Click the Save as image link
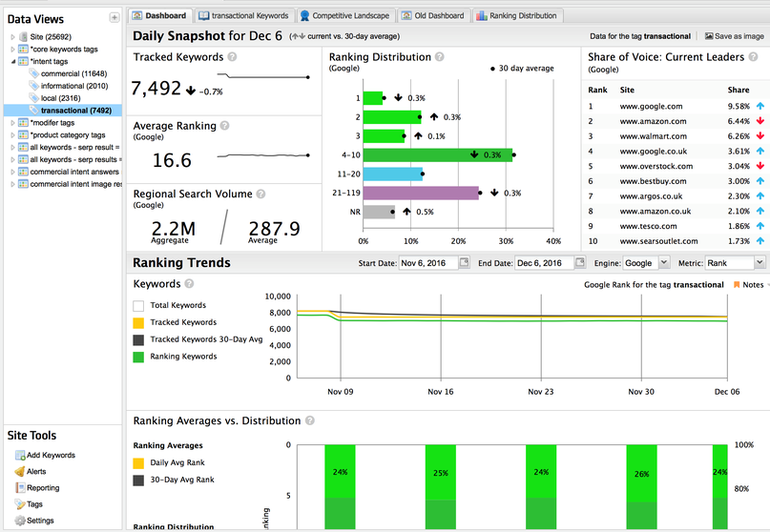770x532 pixels. click(734, 36)
